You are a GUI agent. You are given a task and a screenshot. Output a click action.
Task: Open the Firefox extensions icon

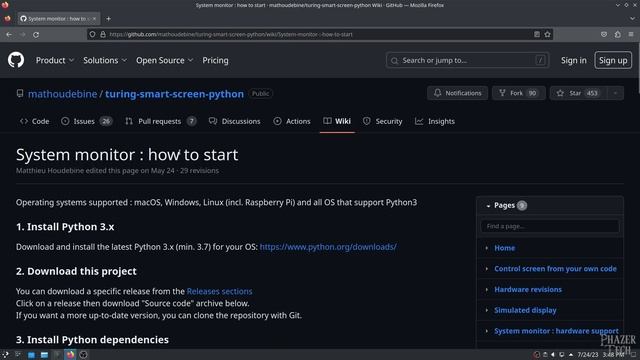(x=618, y=35)
